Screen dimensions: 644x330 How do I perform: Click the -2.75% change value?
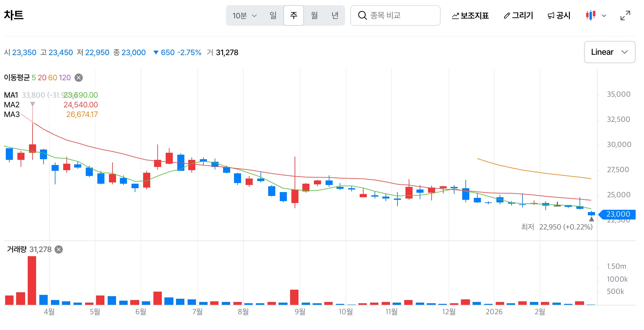tap(189, 53)
